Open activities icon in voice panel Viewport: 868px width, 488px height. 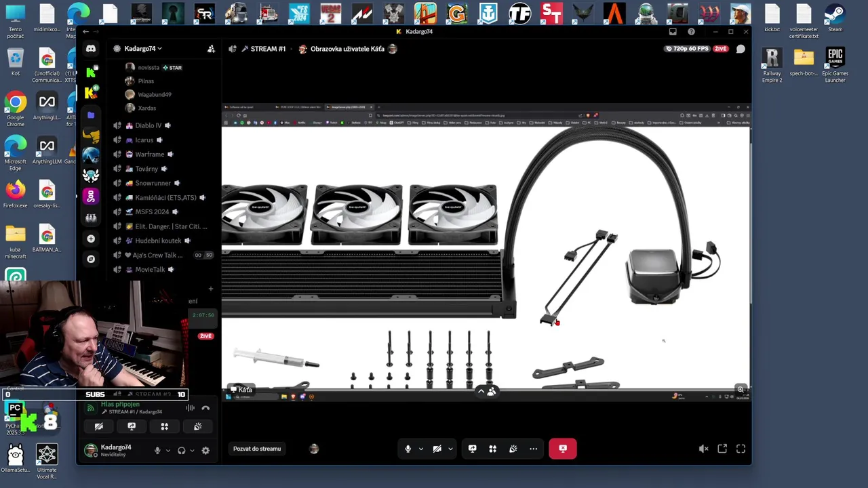point(164,426)
